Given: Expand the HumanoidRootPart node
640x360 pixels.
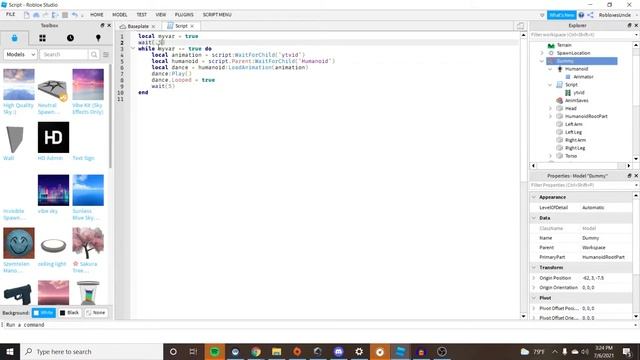Looking at the screenshot, I should [x=550, y=116].
